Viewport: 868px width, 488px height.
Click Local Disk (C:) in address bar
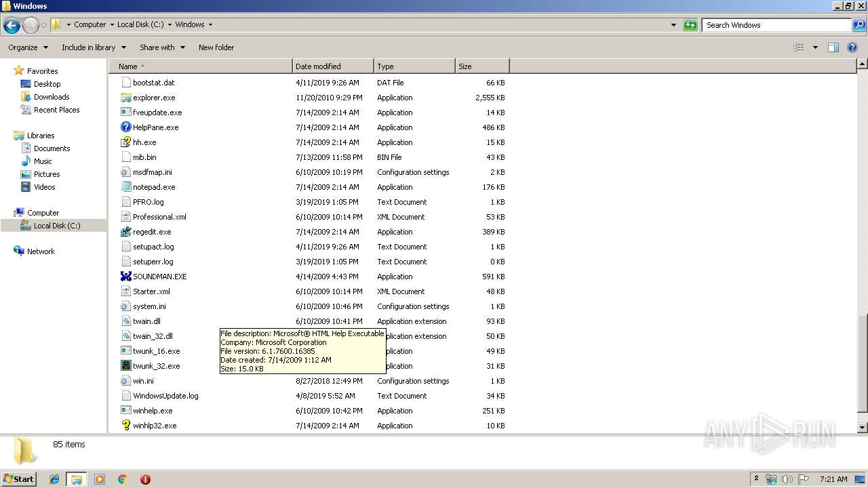140,24
